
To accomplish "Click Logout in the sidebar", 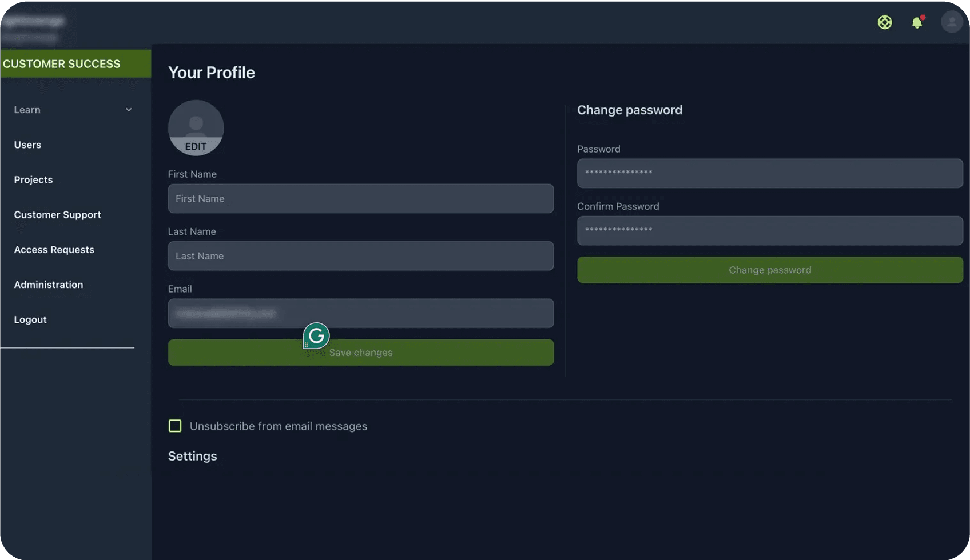I will pyautogui.click(x=30, y=319).
